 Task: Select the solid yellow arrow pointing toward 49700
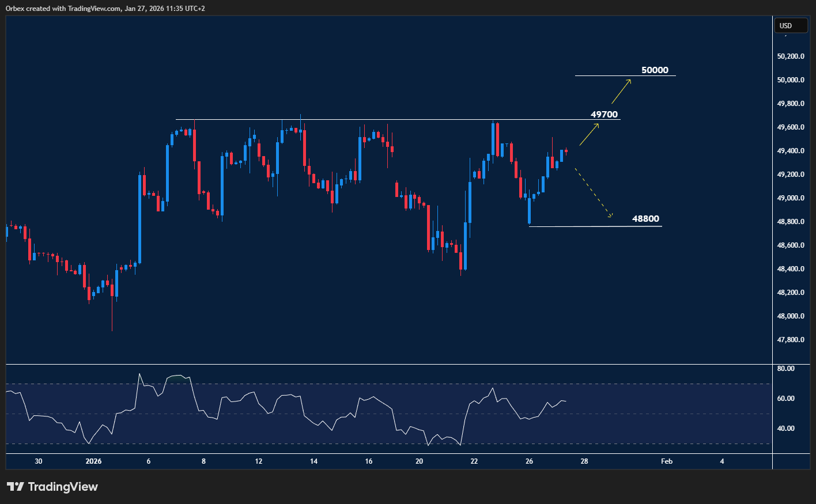pyautogui.click(x=589, y=134)
